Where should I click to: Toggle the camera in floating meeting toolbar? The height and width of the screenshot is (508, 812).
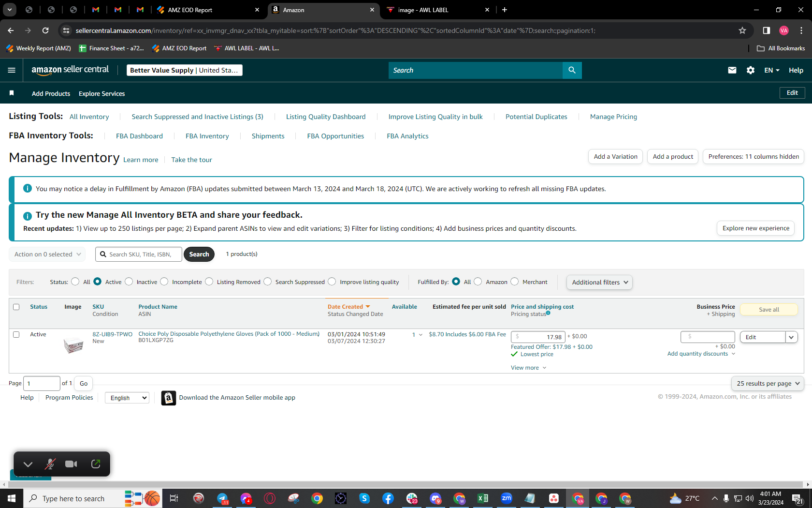click(x=72, y=464)
